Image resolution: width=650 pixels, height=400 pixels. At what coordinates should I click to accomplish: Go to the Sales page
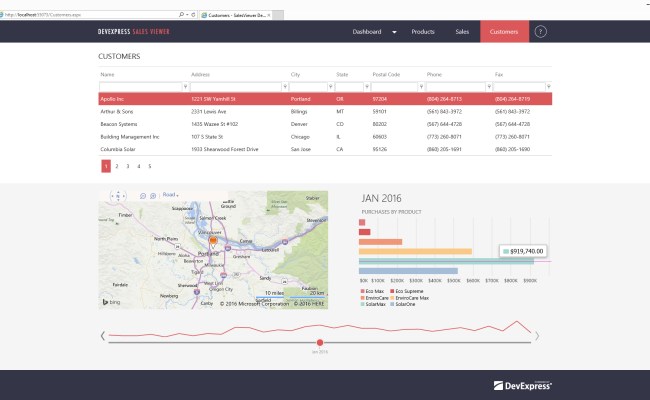point(462,32)
